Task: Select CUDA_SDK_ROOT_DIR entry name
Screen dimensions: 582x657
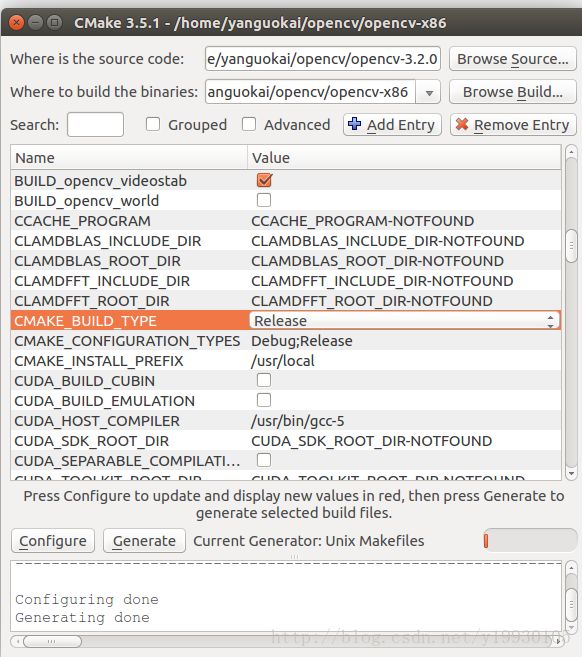Action: (91, 441)
